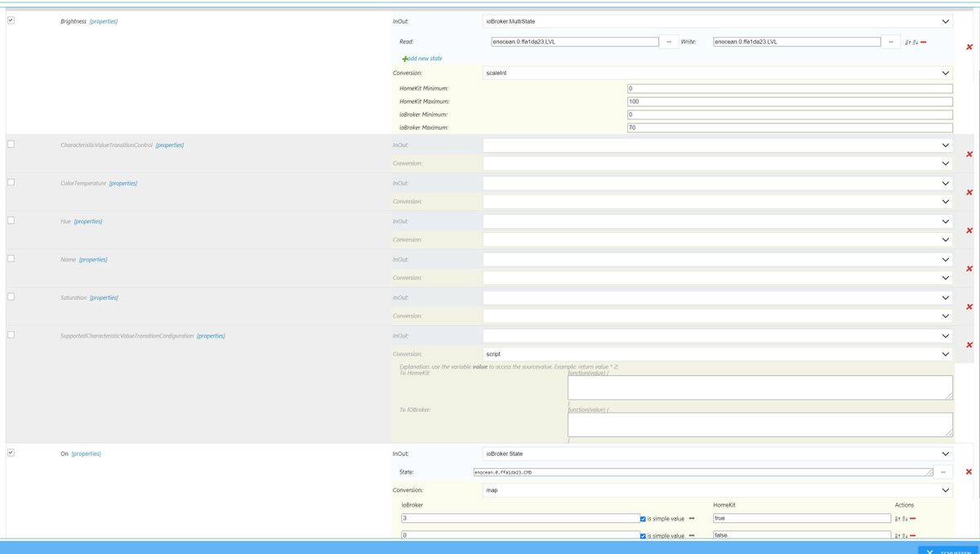Focus the Brightness Write state field
Image resolution: width=980 pixels, height=554 pixels.
[x=796, y=42]
